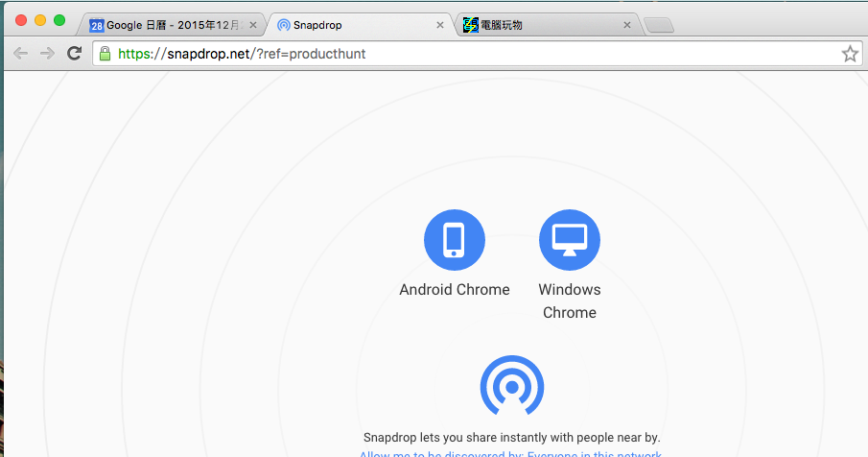This screenshot has height=457, width=868.
Task: Click the Snapdrop broadcast logo icon
Action: pos(512,386)
